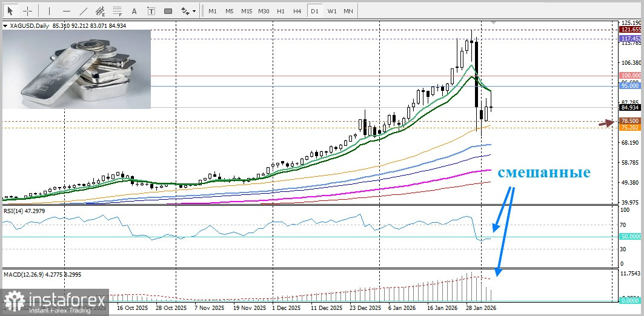
Task: Click the 19 Nov 2025 date label
Action: (x=249, y=308)
